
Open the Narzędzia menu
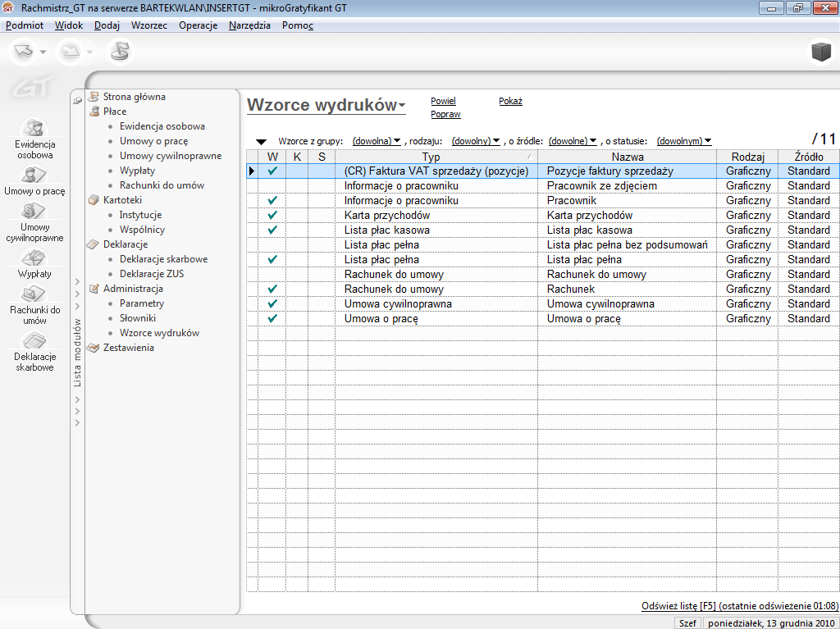pyautogui.click(x=249, y=25)
